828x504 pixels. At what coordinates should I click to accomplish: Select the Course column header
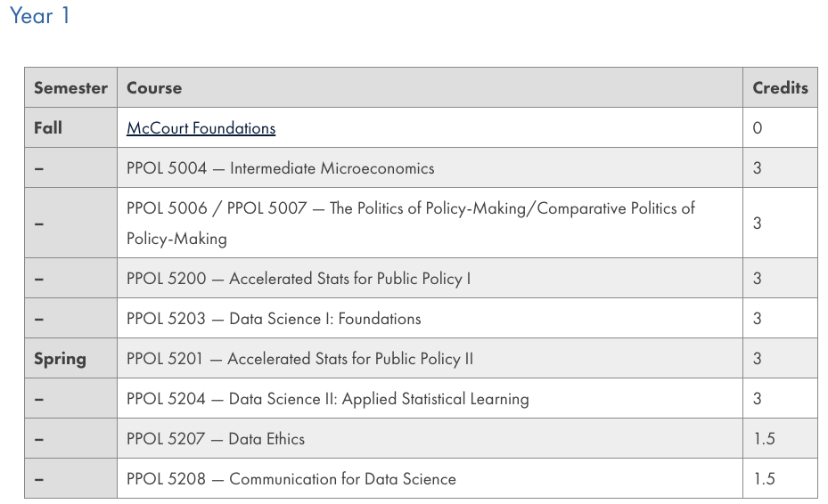(430, 87)
